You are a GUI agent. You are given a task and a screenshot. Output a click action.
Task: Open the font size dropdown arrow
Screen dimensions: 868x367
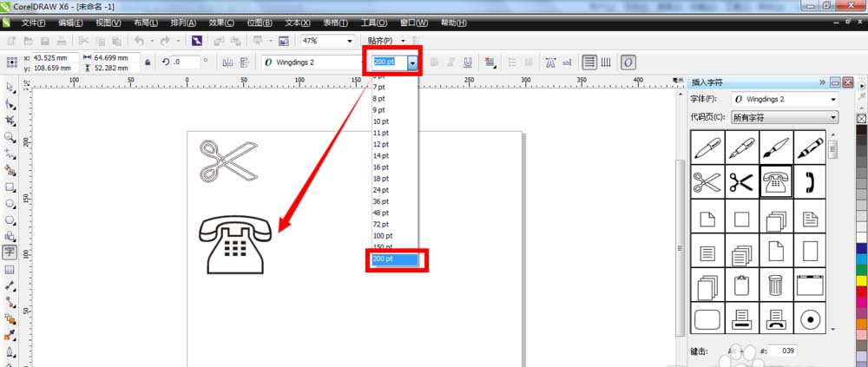pyautogui.click(x=412, y=62)
